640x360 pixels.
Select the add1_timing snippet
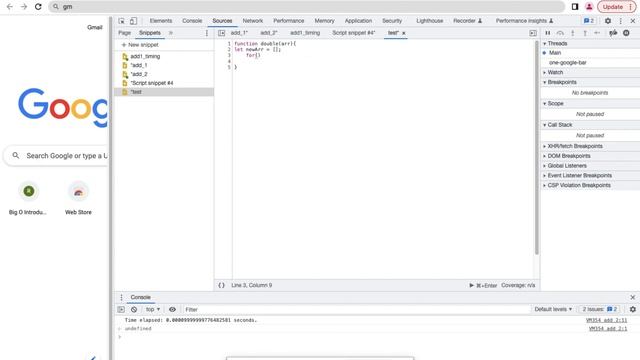pos(145,56)
